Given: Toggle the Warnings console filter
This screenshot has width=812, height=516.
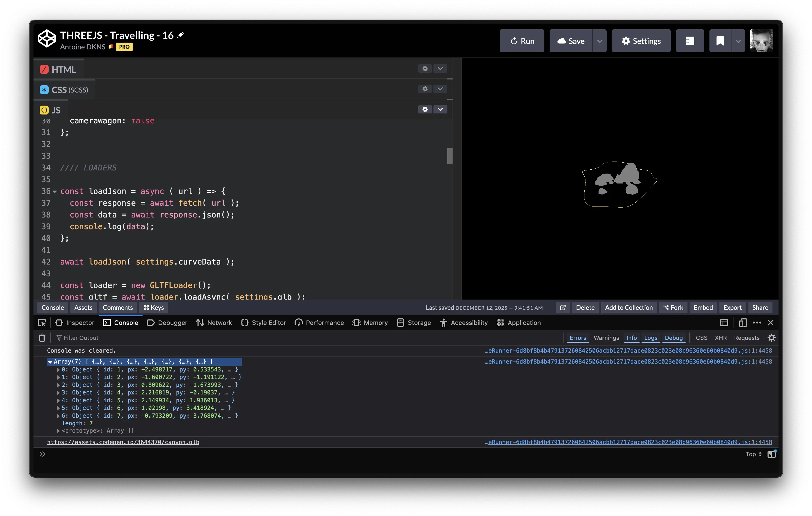Looking at the screenshot, I should click(x=606, y=338).
